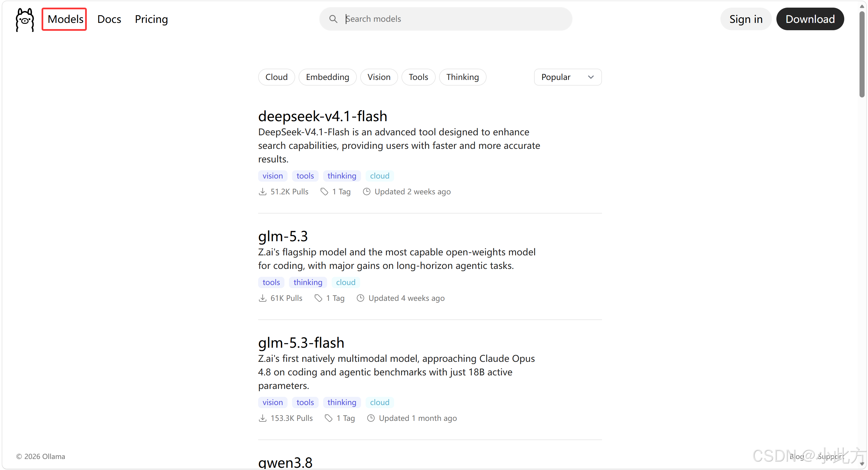
Task: Open the glm-5.3 model page
Action: click(x=283, y=236)
